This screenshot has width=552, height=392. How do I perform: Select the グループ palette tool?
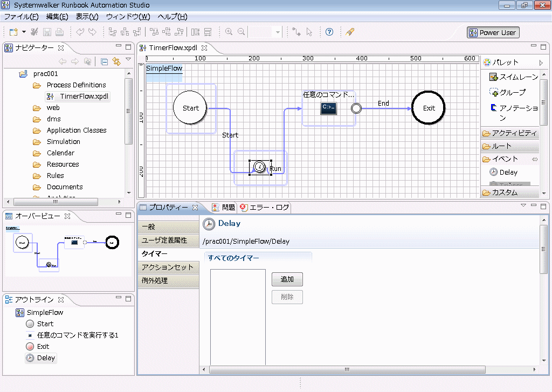click(x=508, y=92)
